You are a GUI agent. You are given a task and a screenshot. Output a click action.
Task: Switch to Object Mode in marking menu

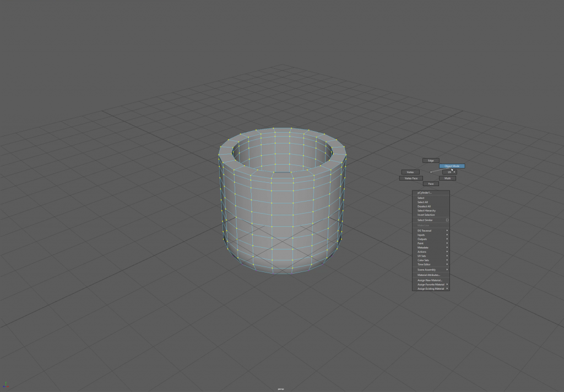[452, 166]
